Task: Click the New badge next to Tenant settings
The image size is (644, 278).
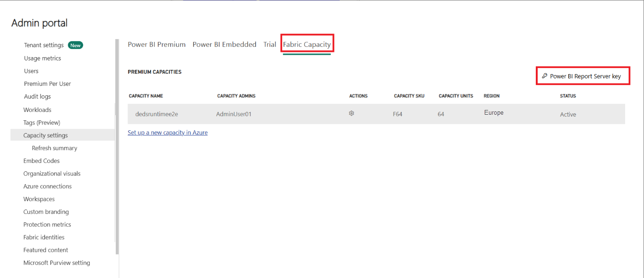Action: coord(76,45)
